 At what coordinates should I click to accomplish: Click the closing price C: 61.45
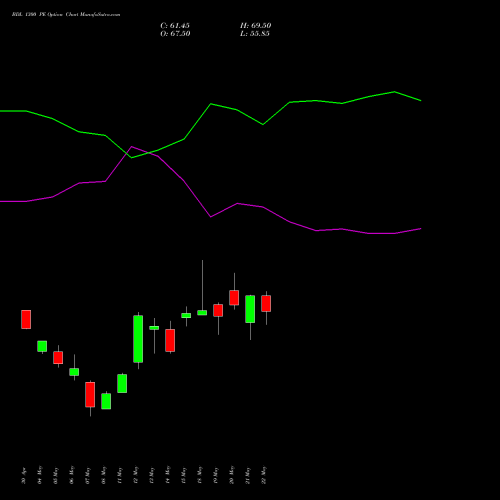175,26
